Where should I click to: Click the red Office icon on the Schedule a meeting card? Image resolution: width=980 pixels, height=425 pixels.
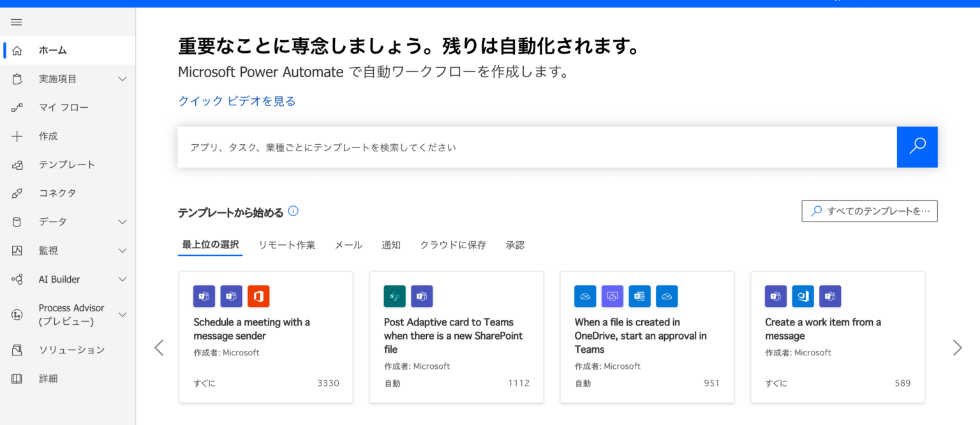tap(258, 296)
